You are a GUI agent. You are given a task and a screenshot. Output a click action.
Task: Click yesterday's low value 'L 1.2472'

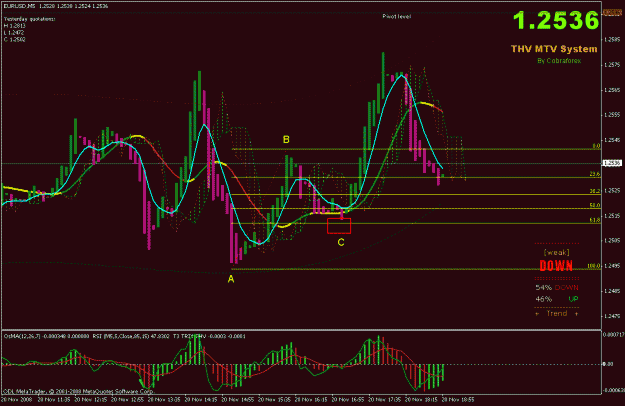(x=14, y=33)
